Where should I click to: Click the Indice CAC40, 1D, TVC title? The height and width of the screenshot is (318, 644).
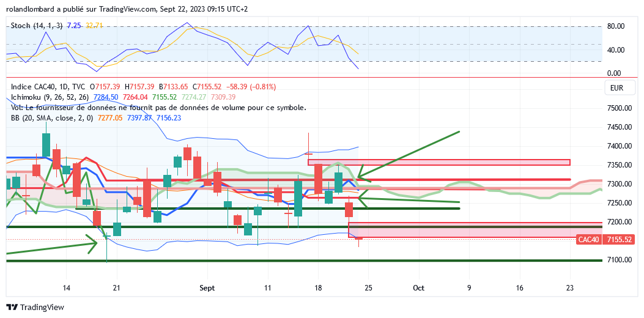(48, 87)
